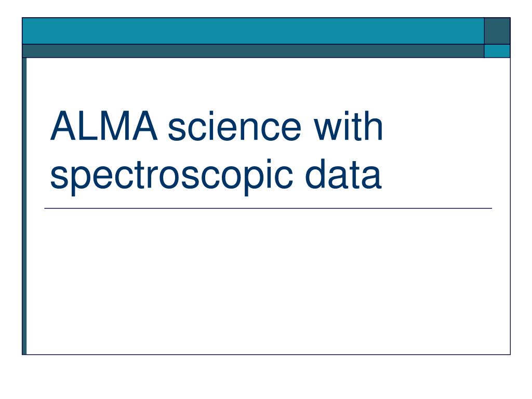Click the first letter "s" of "spectroscopic"
This screenshot has height=399, width=532.
point(59,178)
